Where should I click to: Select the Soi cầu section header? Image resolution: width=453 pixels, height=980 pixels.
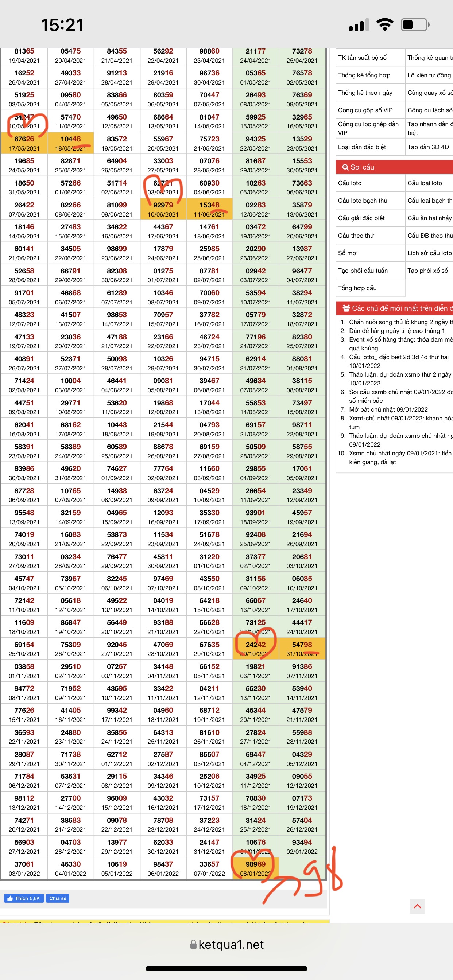click(394, 167)
